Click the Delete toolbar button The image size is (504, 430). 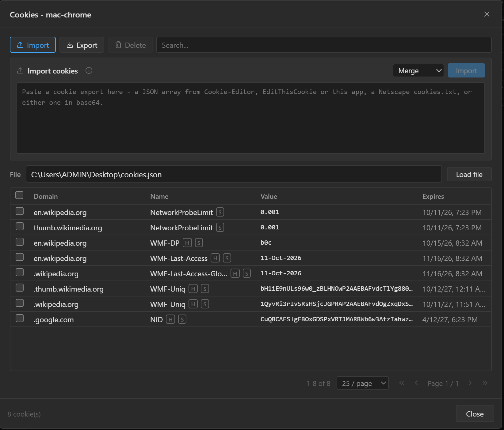point(130,45)
